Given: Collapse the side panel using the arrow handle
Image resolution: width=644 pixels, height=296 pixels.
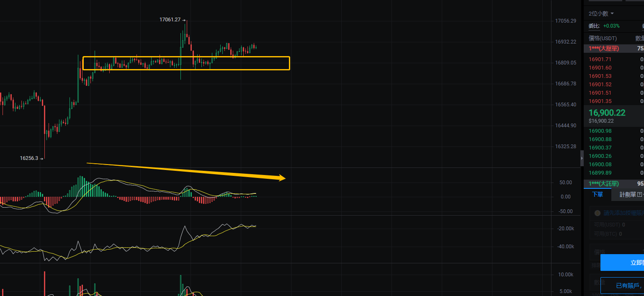Looking at the screenshot, I should pos(582,159).
